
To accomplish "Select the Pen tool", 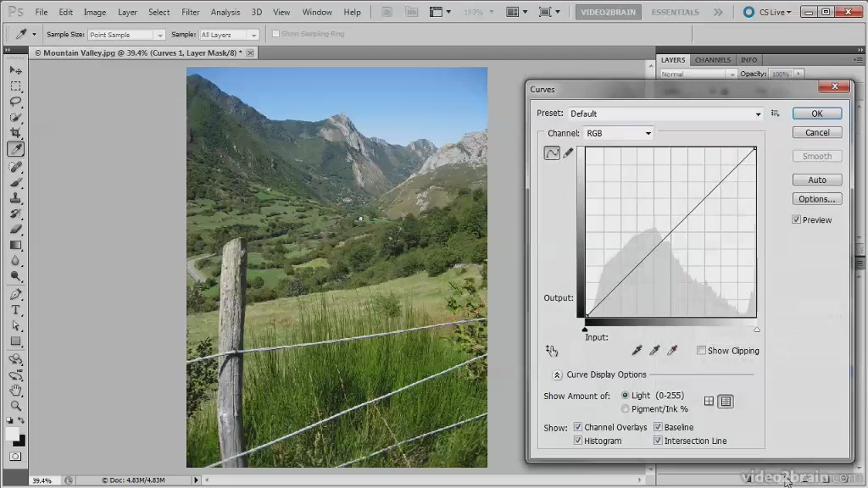I will (15, 294).
